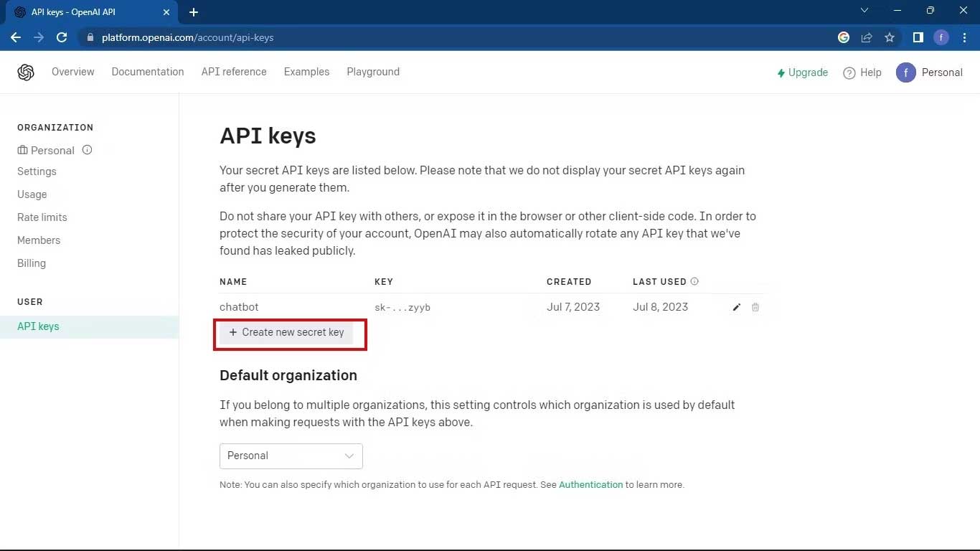Bookmark the page with the star icon

890,37
